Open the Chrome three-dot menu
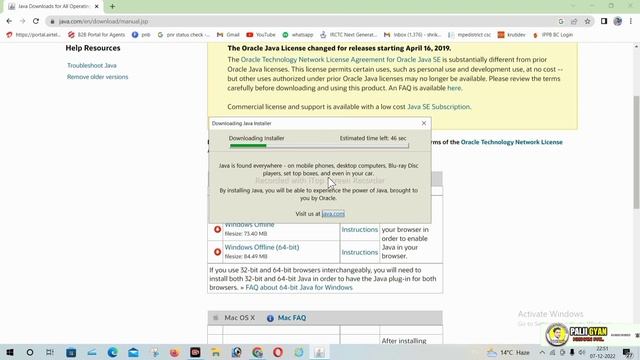 (x=631, y=21)
